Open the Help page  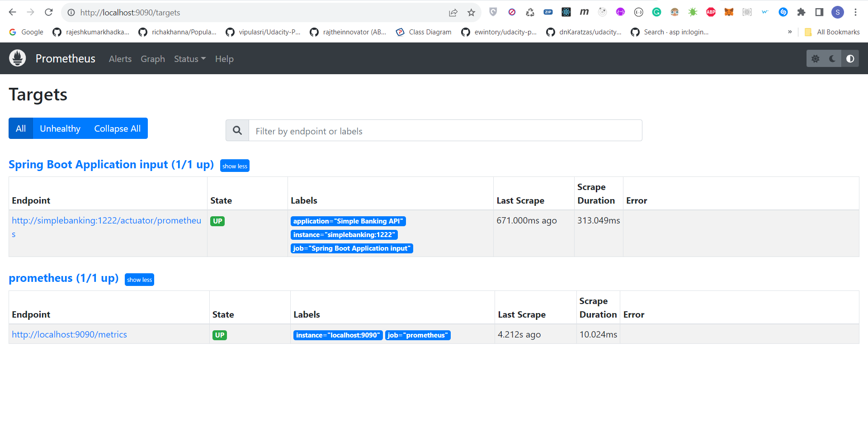(x=224, y=59)
